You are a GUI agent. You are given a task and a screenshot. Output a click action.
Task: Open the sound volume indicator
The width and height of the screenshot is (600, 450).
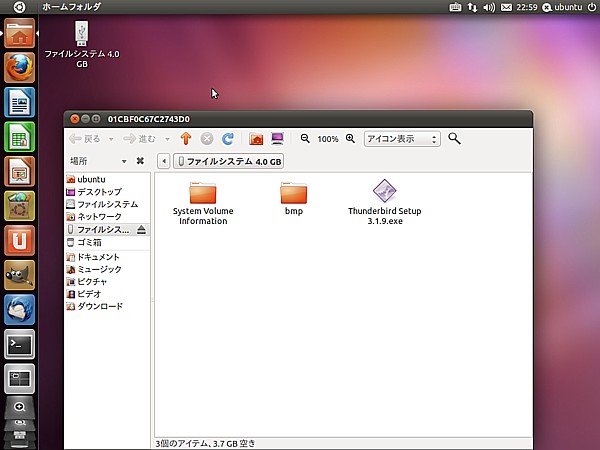click(x=489, y=7)
